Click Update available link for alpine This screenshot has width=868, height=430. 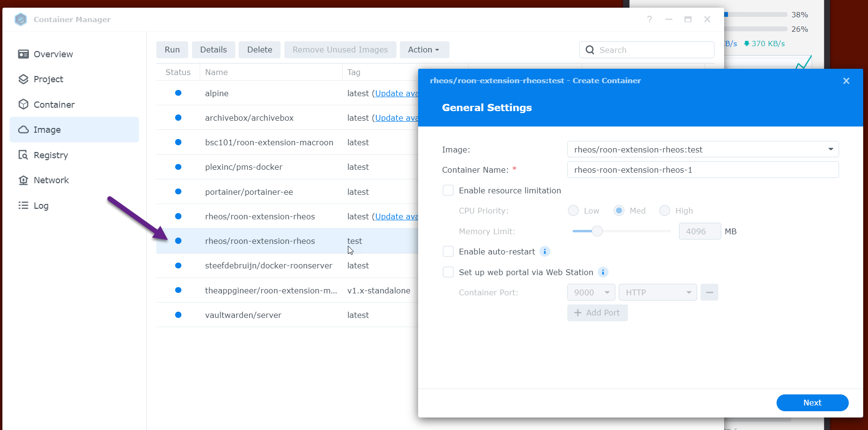pos(396,93)
